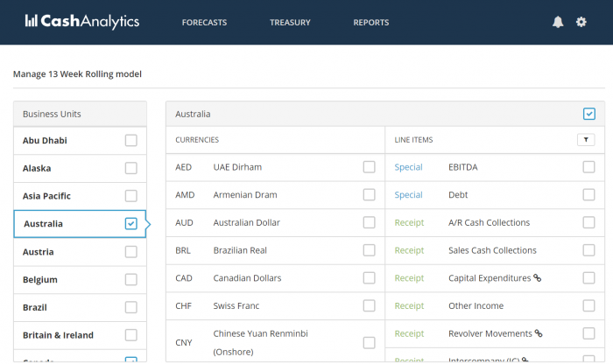Check the Abu Dhabi business unit checkbox

click(131, 140)
